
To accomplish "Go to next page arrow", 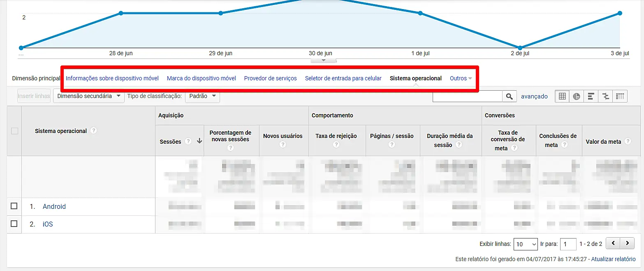I will (627, 243).
